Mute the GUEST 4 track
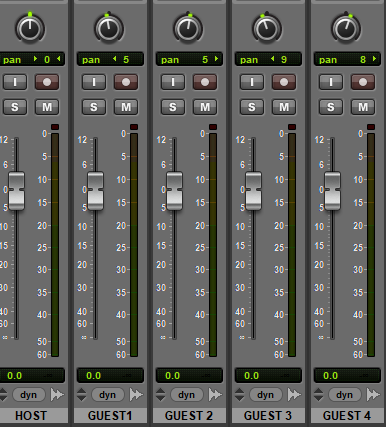Image resolution: width=386 pixels, height=427 pixels. (x=363, y=107)
